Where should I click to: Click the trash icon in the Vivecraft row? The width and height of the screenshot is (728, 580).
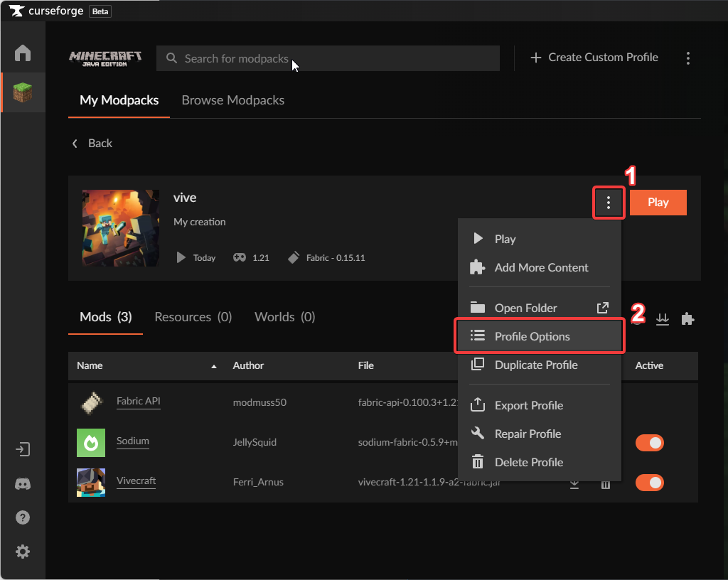click(x=606, y=485)
